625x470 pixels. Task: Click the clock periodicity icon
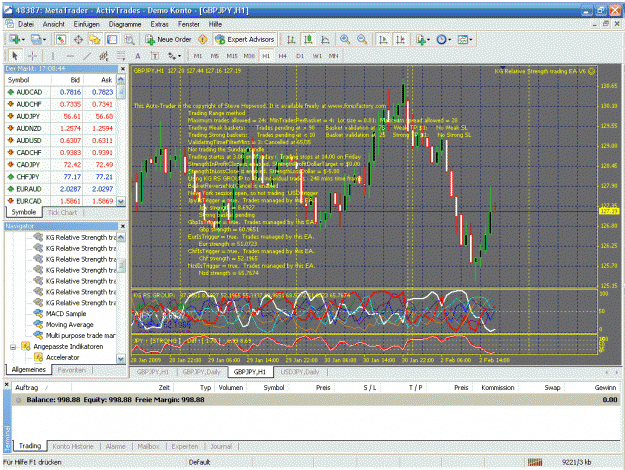441,39
